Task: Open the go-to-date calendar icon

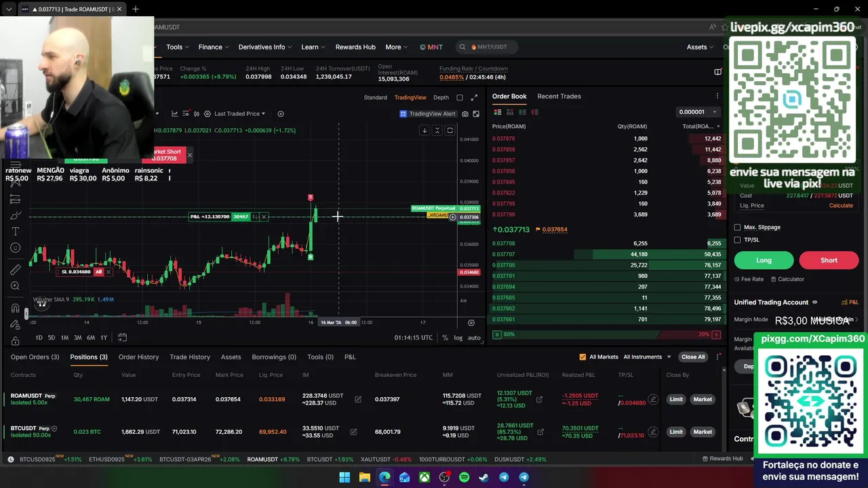Action: pyautogui.click(x=122, y=338)
